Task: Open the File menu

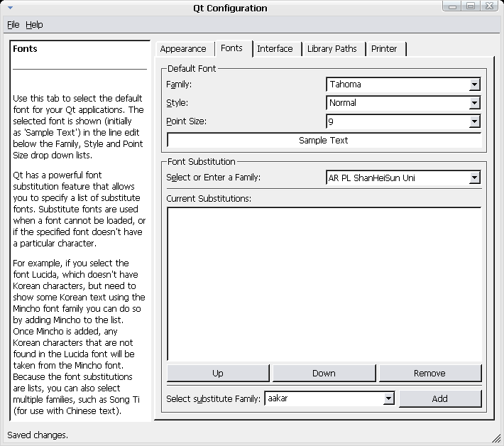Action: coord(13,25)
